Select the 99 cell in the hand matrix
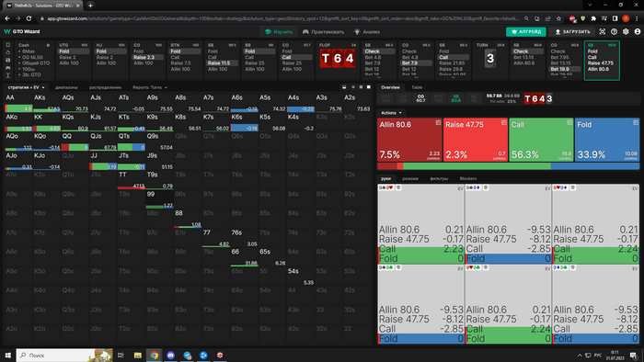 pyautogui.click(x=159, y=199)
